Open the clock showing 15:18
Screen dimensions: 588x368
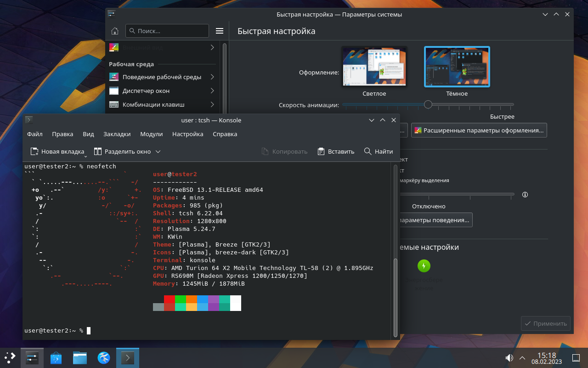coord(547,358)
